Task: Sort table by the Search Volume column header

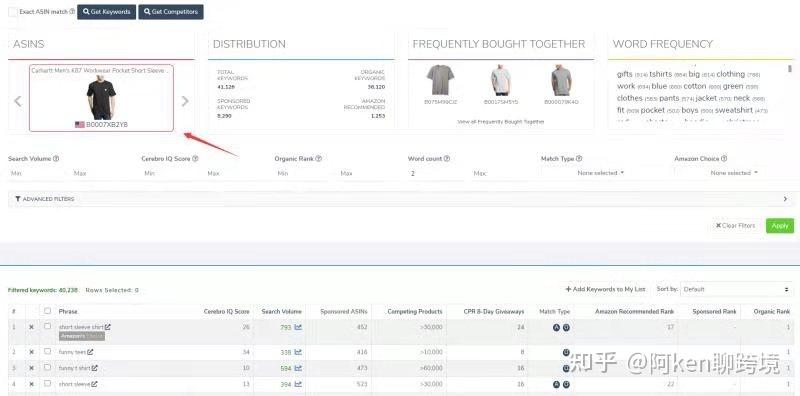Action: pos(282,311)
